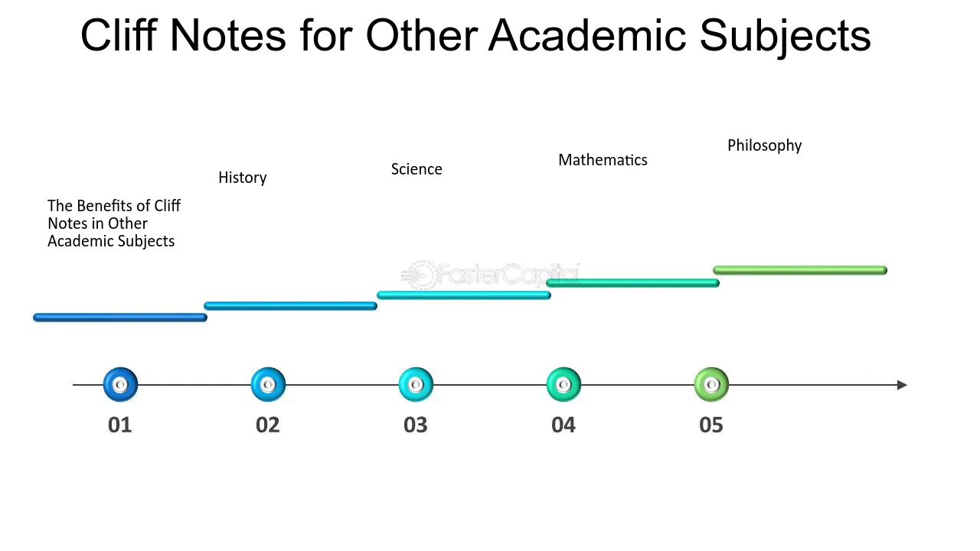Viewport: 980px width, 551px height.
Task: Click the cyan circle marker 03
Action: [x=416, y=385]
